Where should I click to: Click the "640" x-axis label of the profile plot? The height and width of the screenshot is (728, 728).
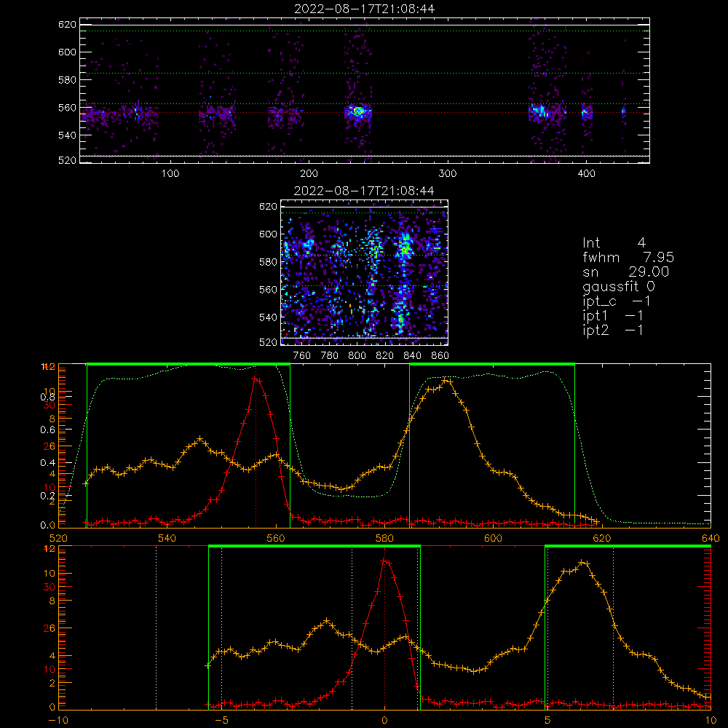[x=711, y=538]
